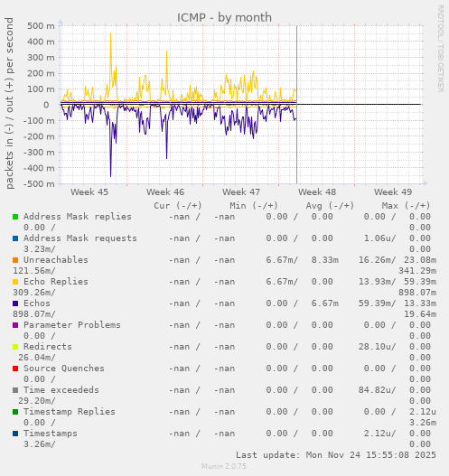Viewport: 449px width, 476px height.
Task: Click the 'Cur (-/+)' column header
Action: click(178, 206)
